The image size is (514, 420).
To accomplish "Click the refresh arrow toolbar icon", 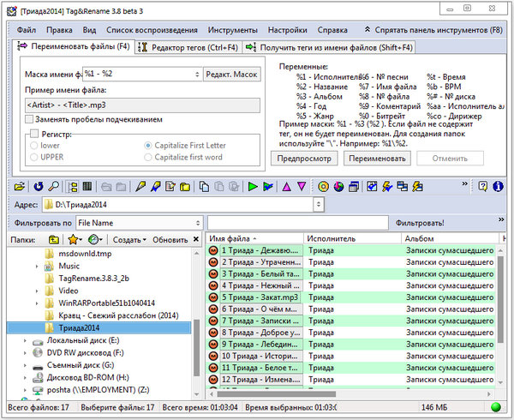I will [x=38, y=186].
